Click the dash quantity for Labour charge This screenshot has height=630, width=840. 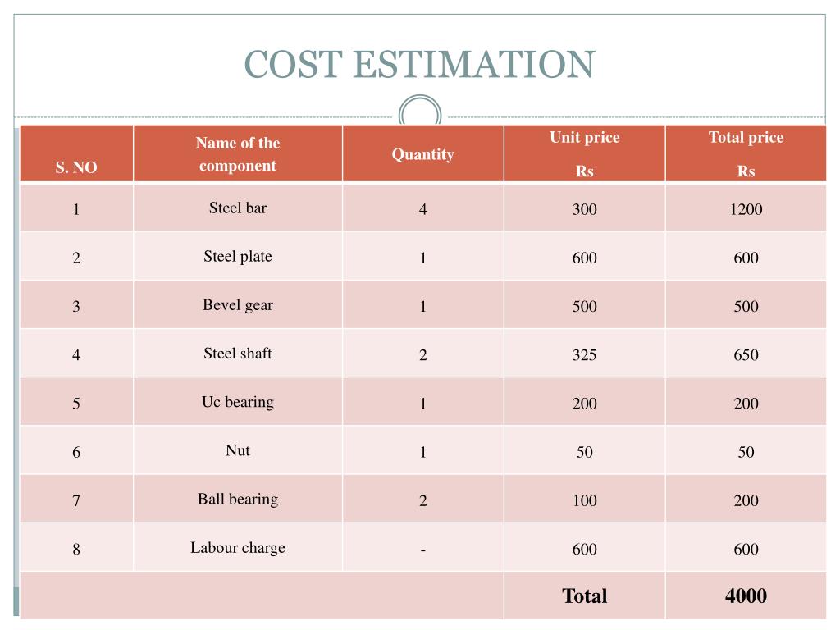tap(422, 550)
